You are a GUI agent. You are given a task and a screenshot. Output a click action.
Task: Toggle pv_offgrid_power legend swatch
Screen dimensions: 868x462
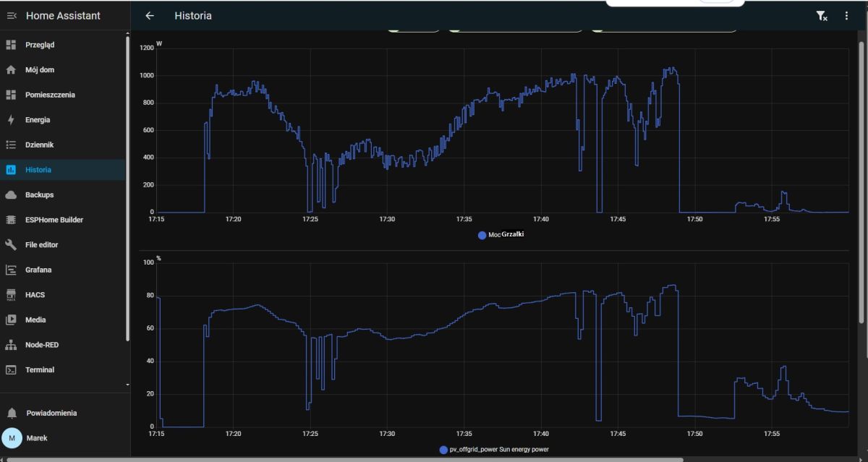(443, 450)
